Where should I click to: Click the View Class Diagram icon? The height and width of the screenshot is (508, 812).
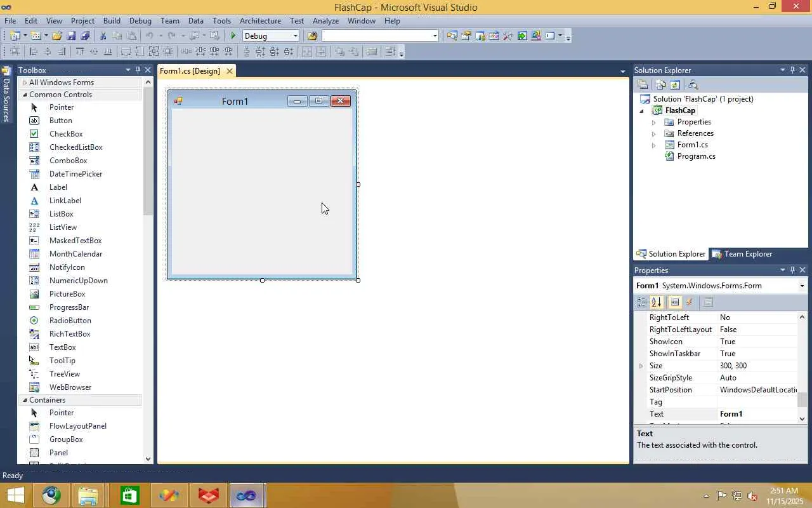(693, 84)
